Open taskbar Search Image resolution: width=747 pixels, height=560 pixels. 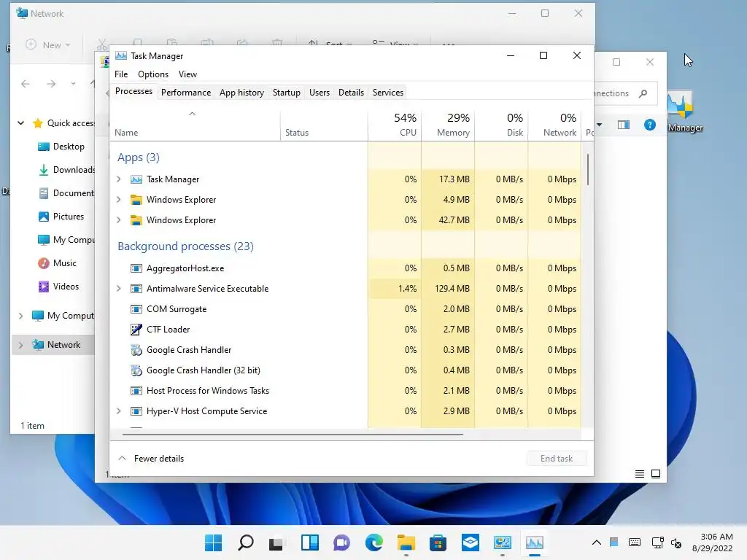pos(246,542)
